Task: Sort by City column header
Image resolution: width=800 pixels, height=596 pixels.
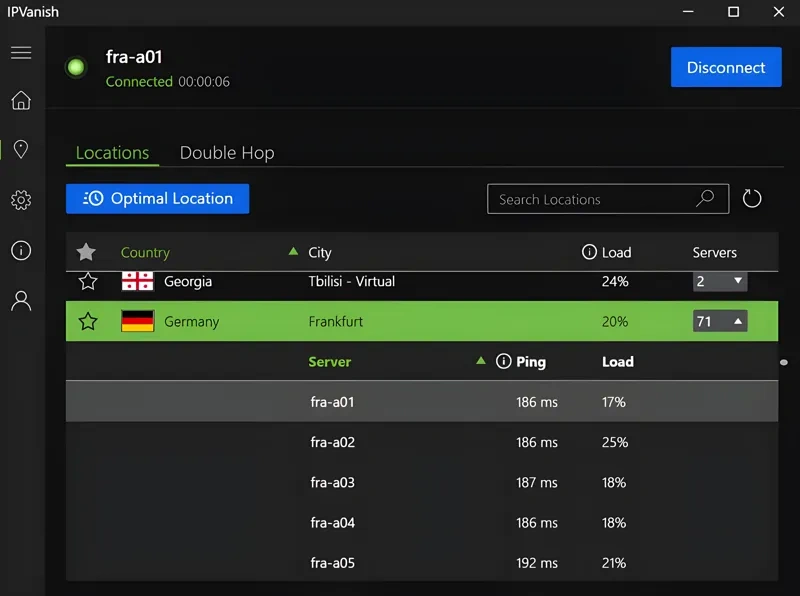Action: pos(320,253)
